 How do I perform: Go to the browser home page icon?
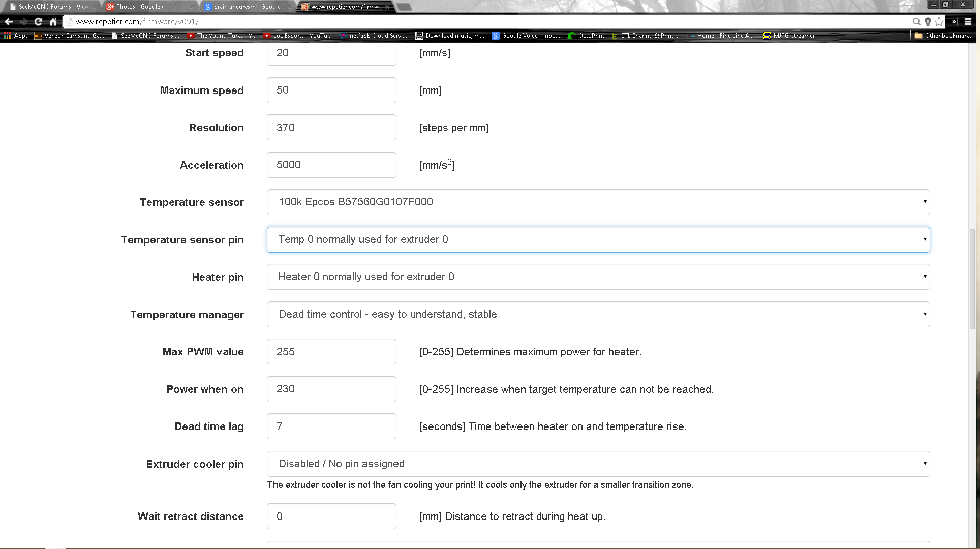pyautogui.click(x=53, y=21)
